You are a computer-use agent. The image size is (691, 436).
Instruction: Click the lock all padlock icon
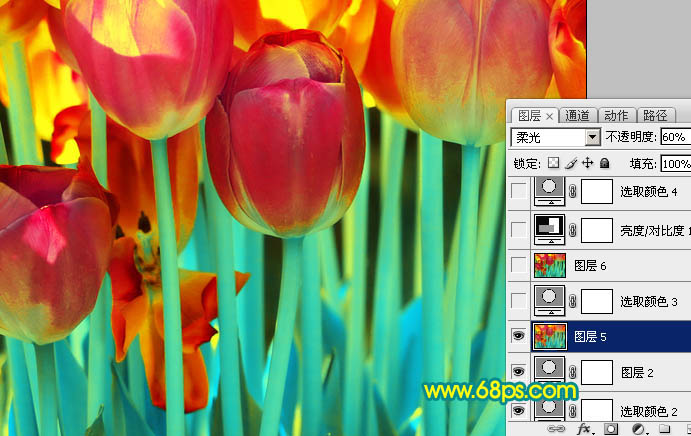(603, 163)
